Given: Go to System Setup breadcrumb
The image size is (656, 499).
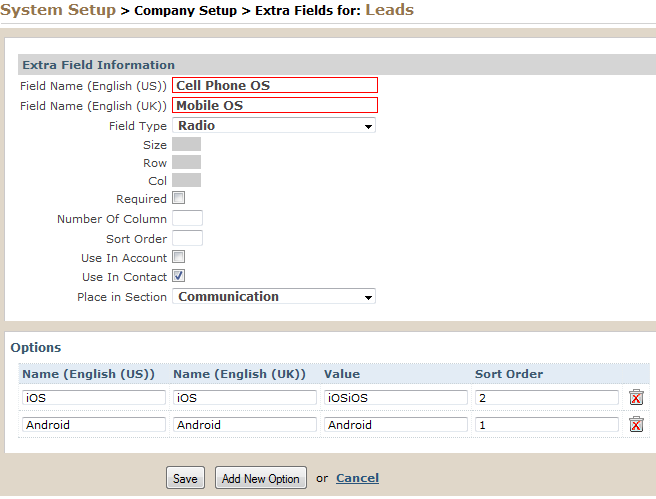Looking at the screenshot, I should tap(58, 10).
